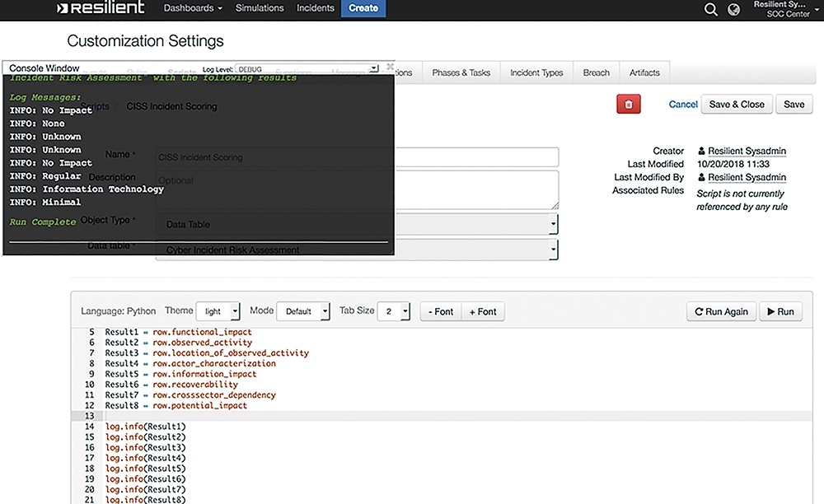Click 'Customization Settings' page heading
Viewport: 824px width, 504px height.
[145, 40]
